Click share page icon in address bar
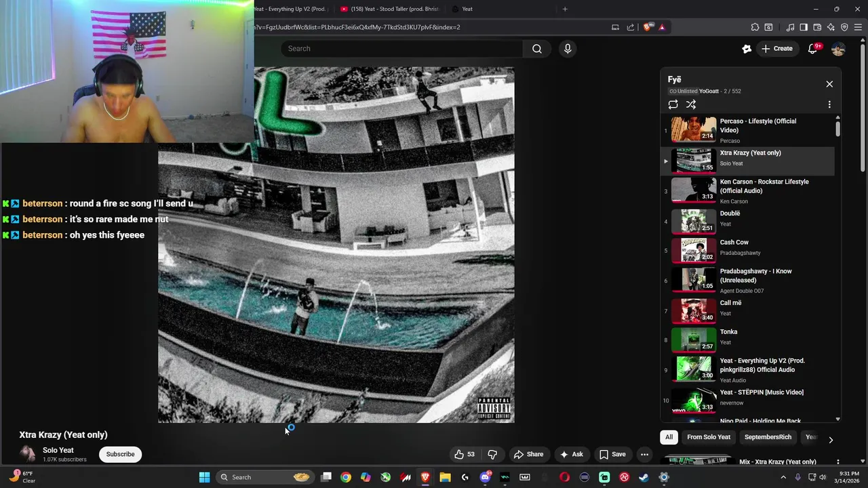The width and height of the screenshot is (868, 488). pos(631,27)
